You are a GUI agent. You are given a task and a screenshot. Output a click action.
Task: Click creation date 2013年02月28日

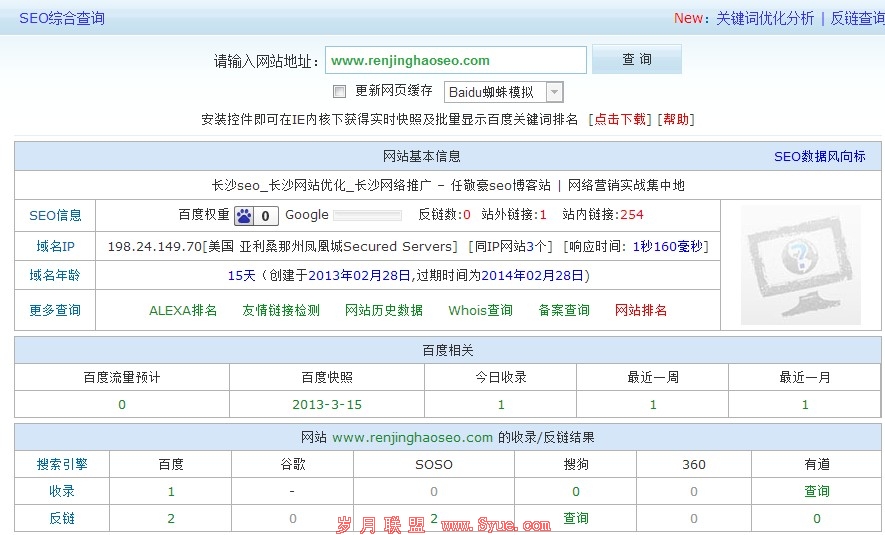pyautogui.click(x=359, y=275)
